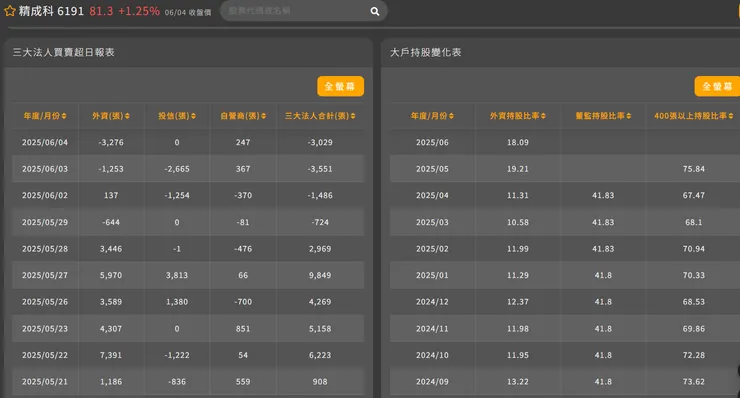
Task: Select the 2025/05/21 date row
Action: [x=188, y=381]
